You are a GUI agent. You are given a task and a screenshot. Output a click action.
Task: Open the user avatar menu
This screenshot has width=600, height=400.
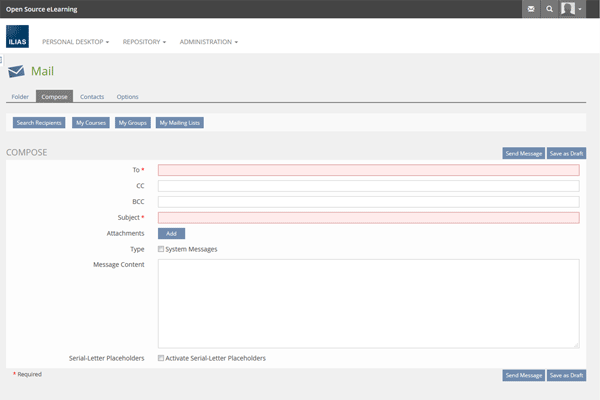[572, 9]
